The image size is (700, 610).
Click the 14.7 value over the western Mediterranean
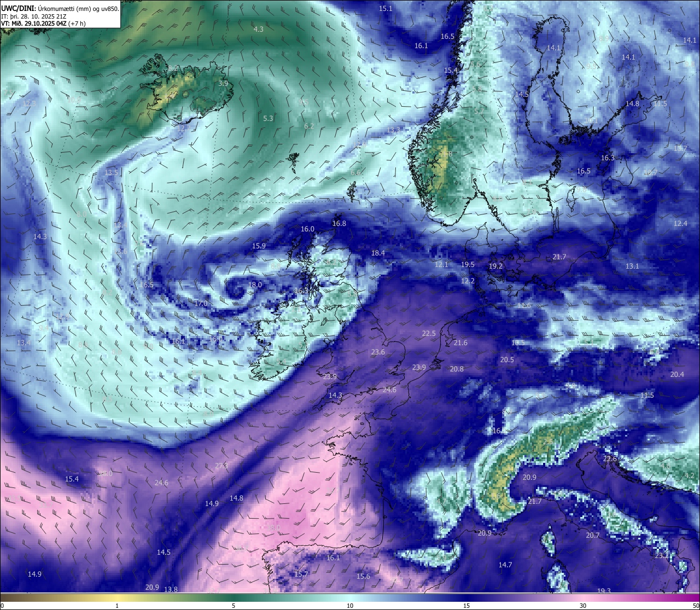click(x=505, y=565)
